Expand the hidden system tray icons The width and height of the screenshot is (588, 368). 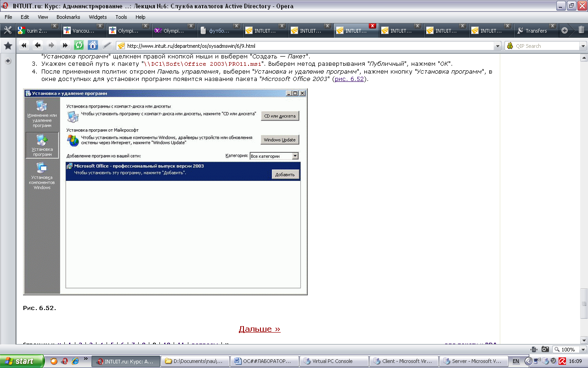coord(529,361)
